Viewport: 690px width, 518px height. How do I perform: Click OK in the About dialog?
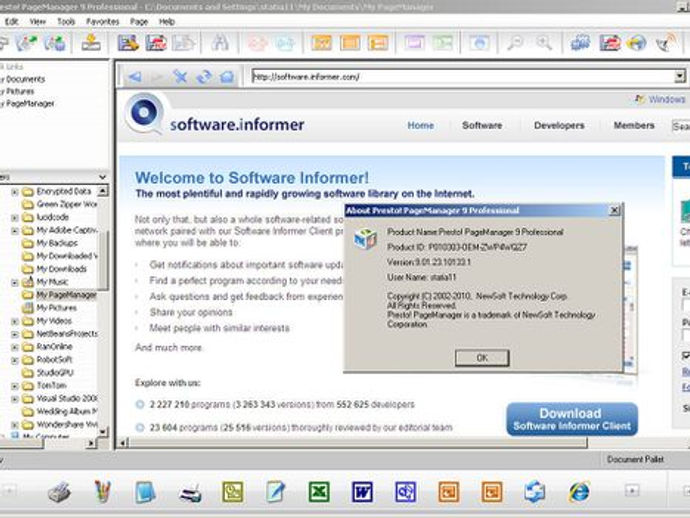[482, 358]
